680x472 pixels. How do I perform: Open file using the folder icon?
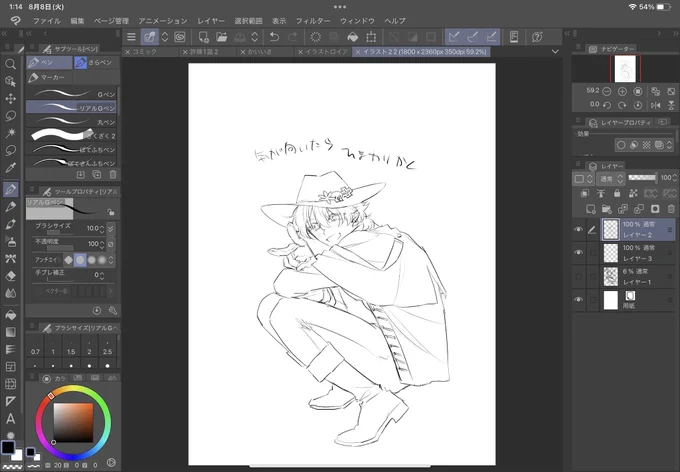coord(222,37)
